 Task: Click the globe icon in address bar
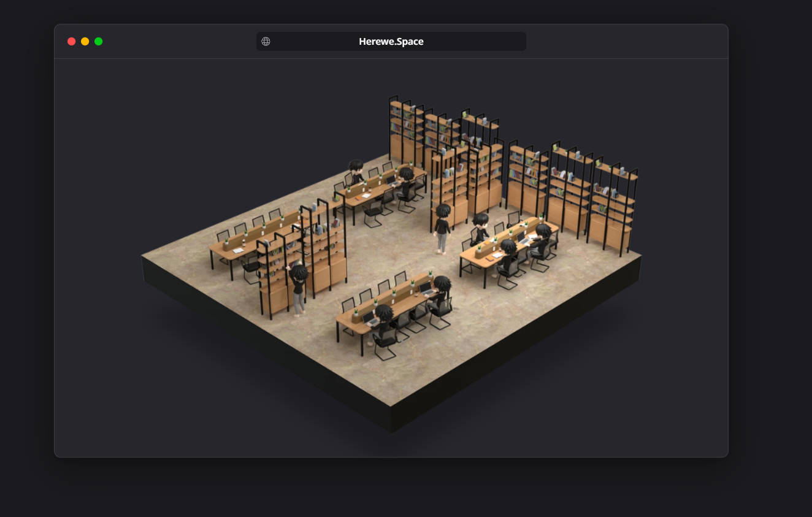pyautogui.click(x=266, y=42)
